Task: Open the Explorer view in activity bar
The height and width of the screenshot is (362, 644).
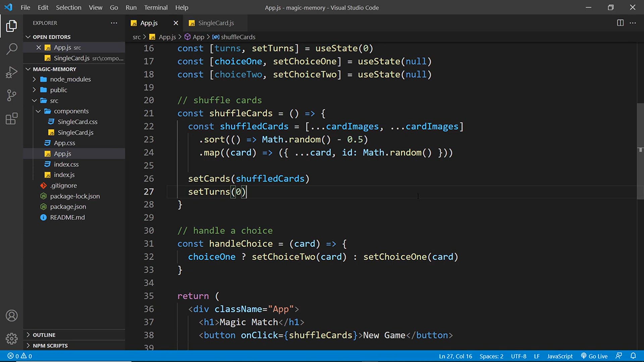Action: (x=11, y=26)
